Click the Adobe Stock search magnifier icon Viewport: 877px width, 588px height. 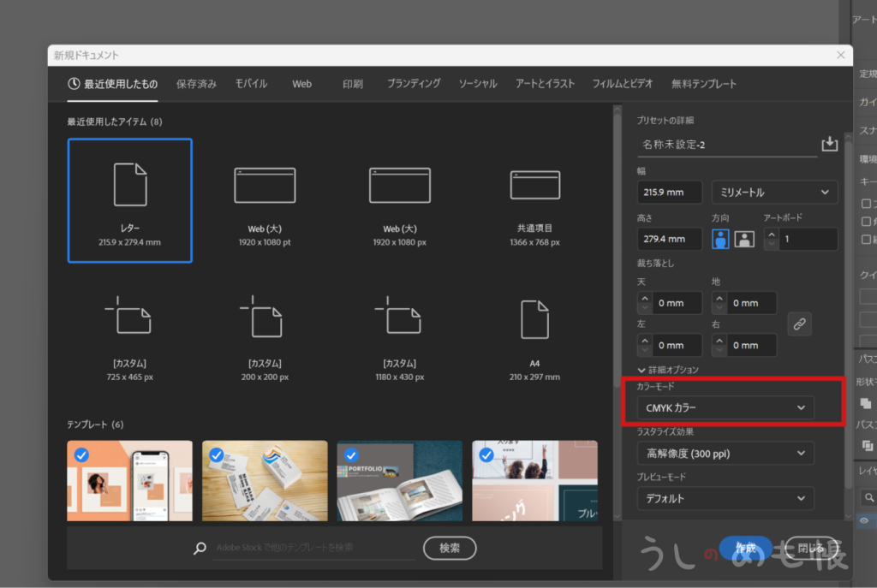click(200, 548)
